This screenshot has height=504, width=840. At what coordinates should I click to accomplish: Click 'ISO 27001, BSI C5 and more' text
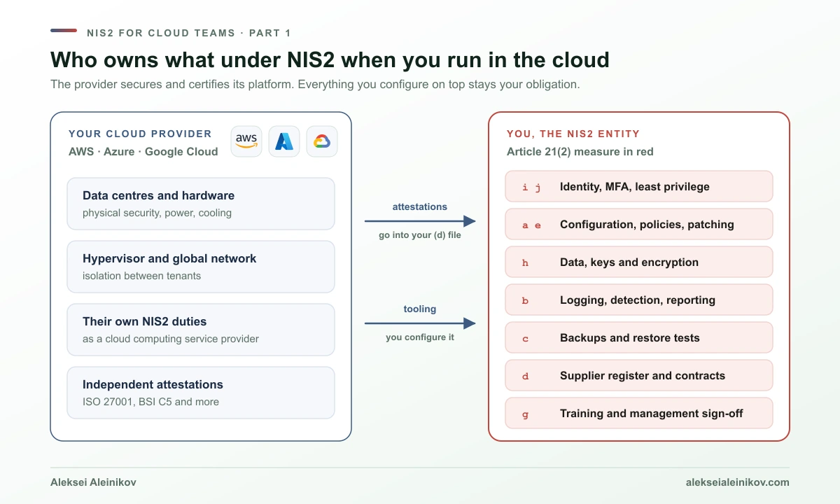point(150,402)
